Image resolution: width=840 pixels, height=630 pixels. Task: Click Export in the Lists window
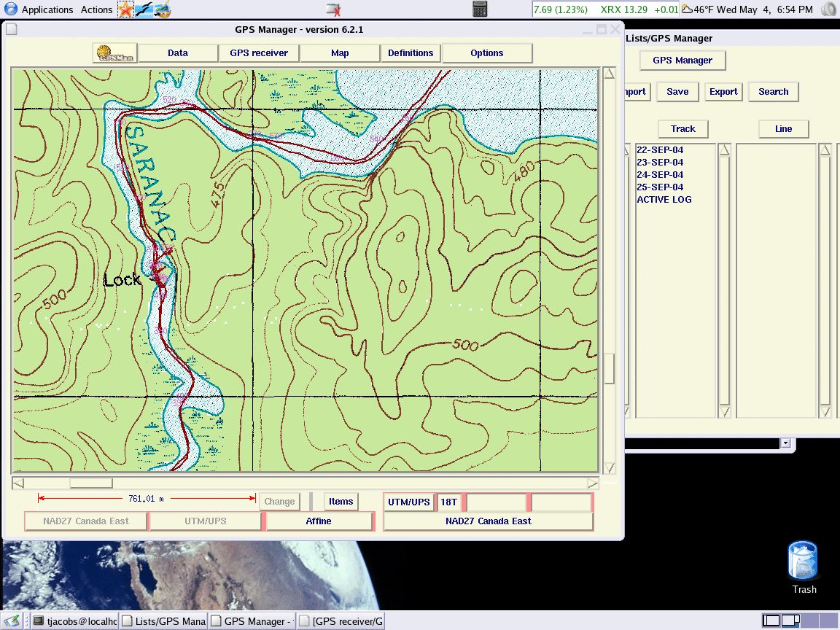pyautogui.click(x=723, y=92)
